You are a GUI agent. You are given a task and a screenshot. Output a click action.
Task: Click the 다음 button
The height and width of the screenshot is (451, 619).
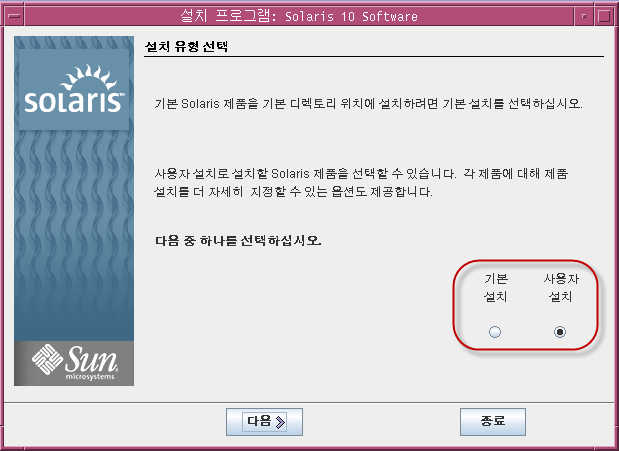[x=264, y=422]
